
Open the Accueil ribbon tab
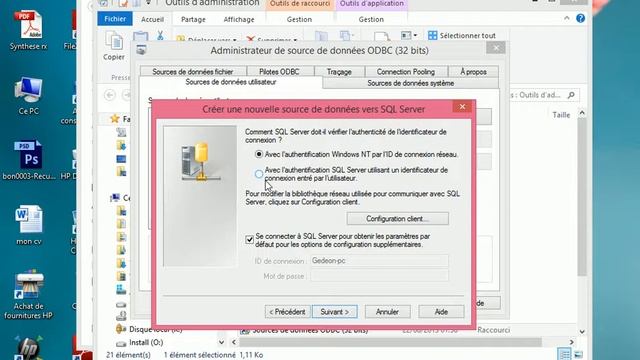tap(152, 19)
